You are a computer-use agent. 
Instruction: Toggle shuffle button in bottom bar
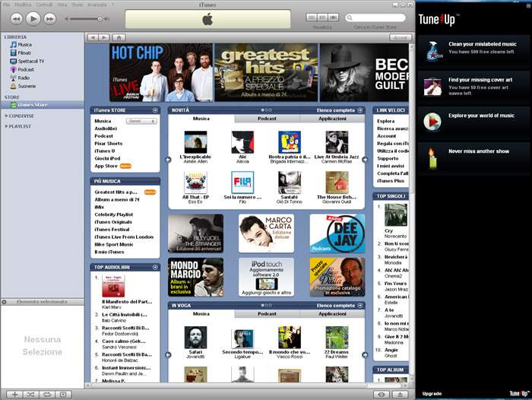click(x=31, y=394)
